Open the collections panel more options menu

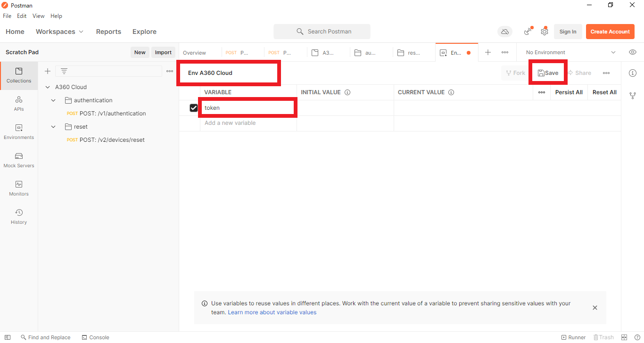[x=170, y=71]
